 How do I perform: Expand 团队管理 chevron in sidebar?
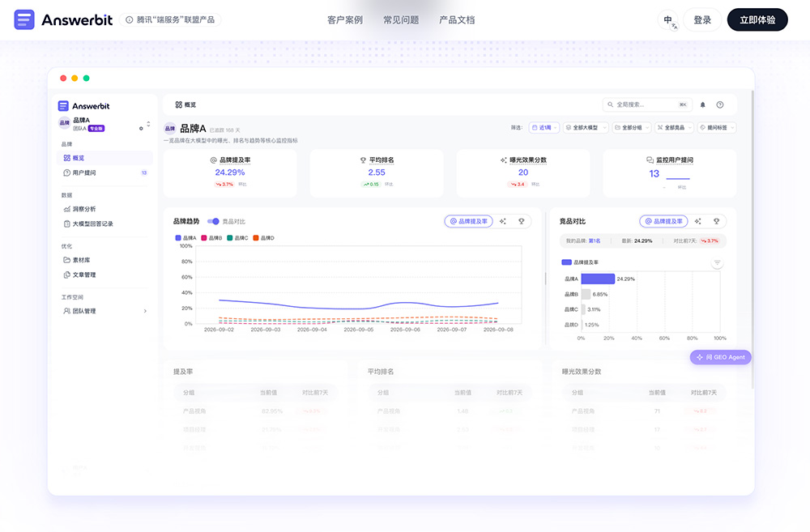(145, 311)
